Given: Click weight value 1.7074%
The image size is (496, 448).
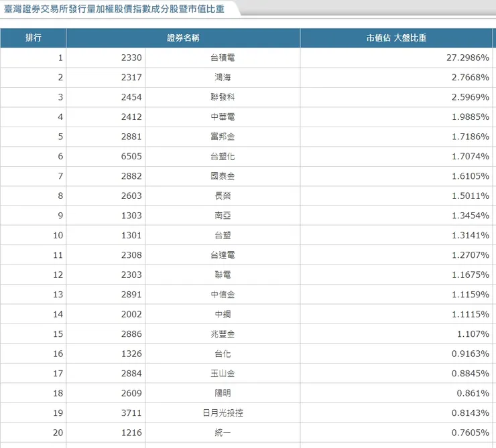Looking at the screenshot, I should 470,157.
